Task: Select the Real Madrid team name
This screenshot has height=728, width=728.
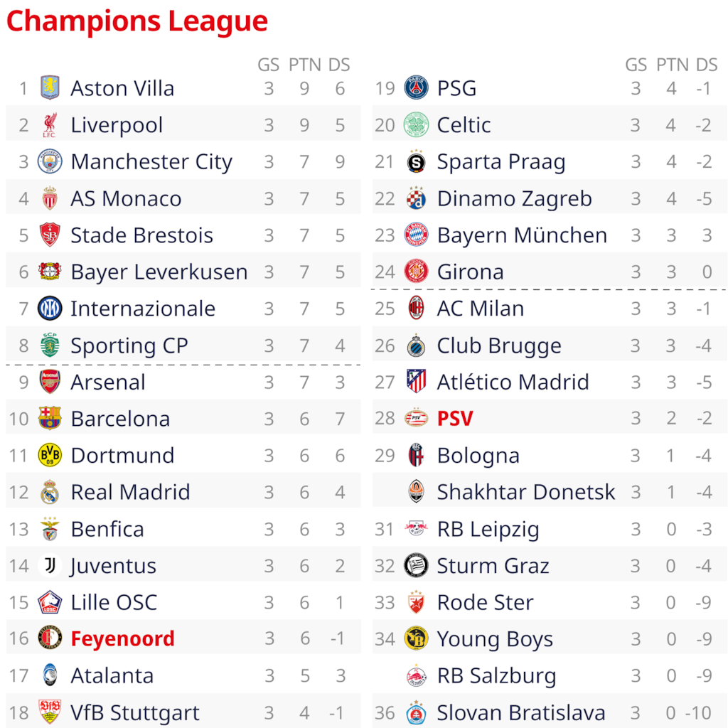Action: coord(130,492)
